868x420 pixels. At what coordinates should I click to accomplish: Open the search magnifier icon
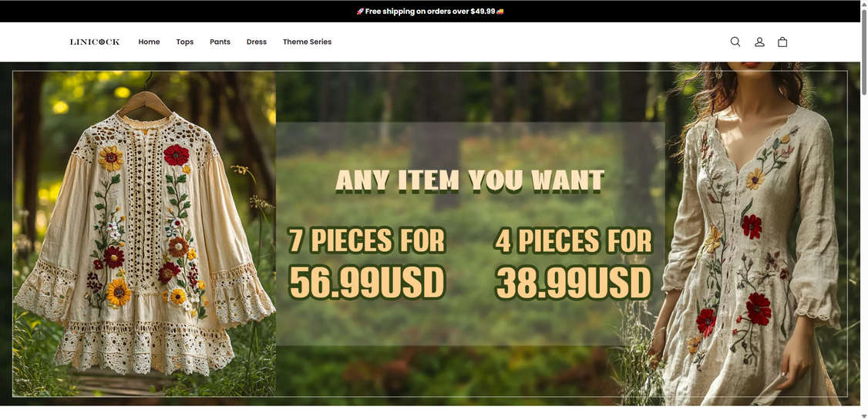735,42
